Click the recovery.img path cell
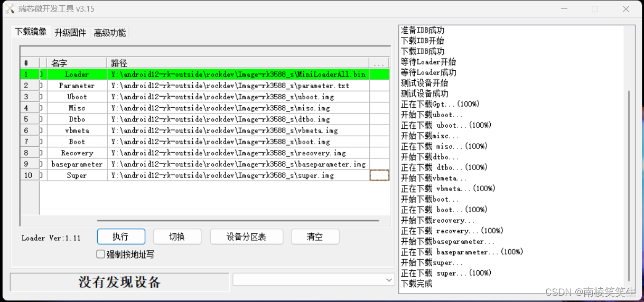 pos(238,153)
